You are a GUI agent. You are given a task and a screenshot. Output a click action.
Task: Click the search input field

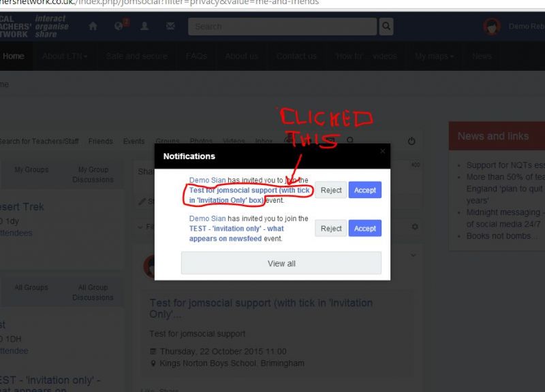coord(282,27)
